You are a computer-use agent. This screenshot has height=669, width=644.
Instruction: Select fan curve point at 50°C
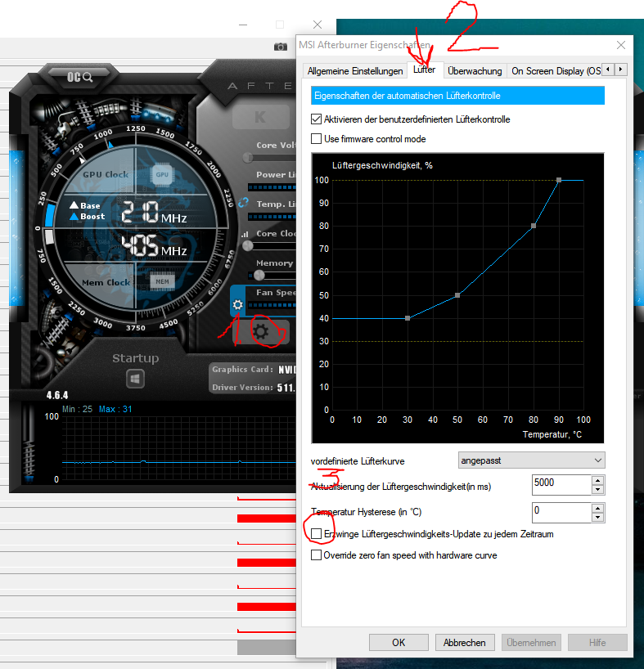point(457,295)
